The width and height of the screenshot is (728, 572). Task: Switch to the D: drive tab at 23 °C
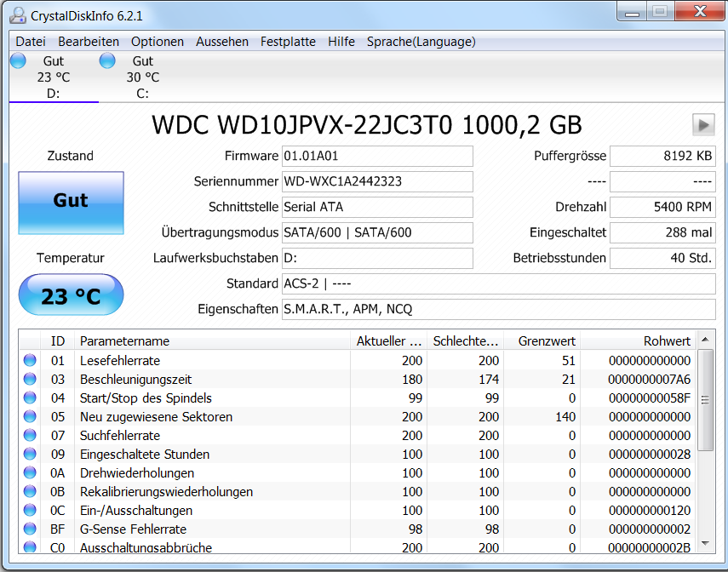pos(54,77)
